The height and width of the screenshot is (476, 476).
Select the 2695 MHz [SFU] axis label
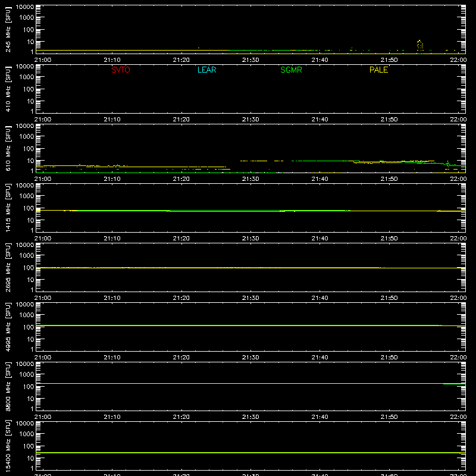[x=8, y=267]
